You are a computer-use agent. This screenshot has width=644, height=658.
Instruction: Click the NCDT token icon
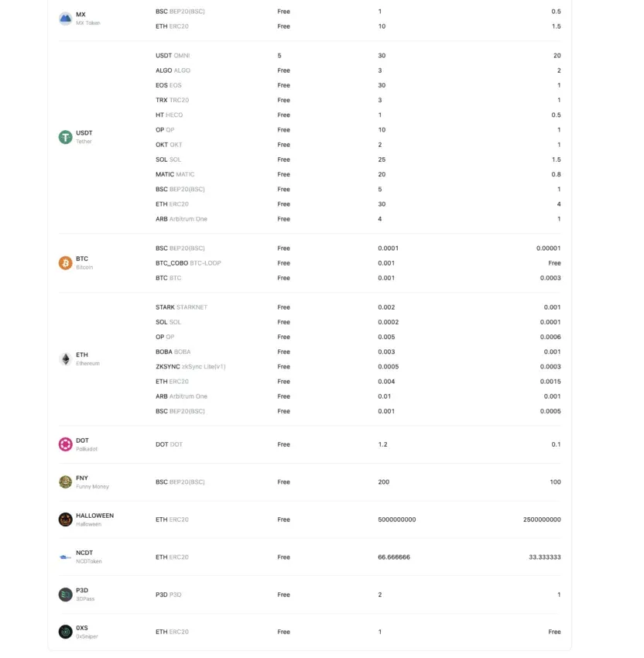click(65, 557)
